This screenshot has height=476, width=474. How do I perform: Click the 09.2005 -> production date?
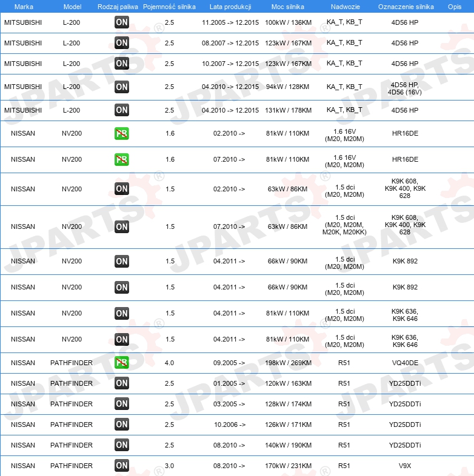(x=229, y=363)
